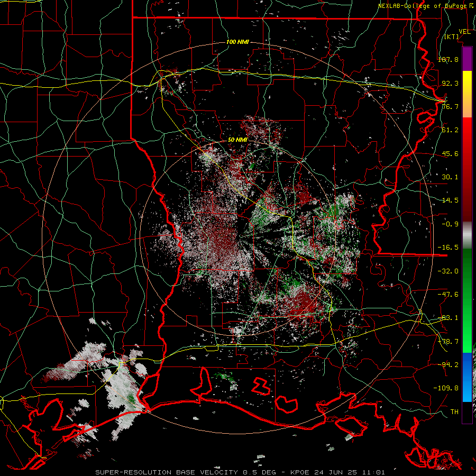Click the 50 NMI range ring label
The image size is (476, 476).
[237, 140]
